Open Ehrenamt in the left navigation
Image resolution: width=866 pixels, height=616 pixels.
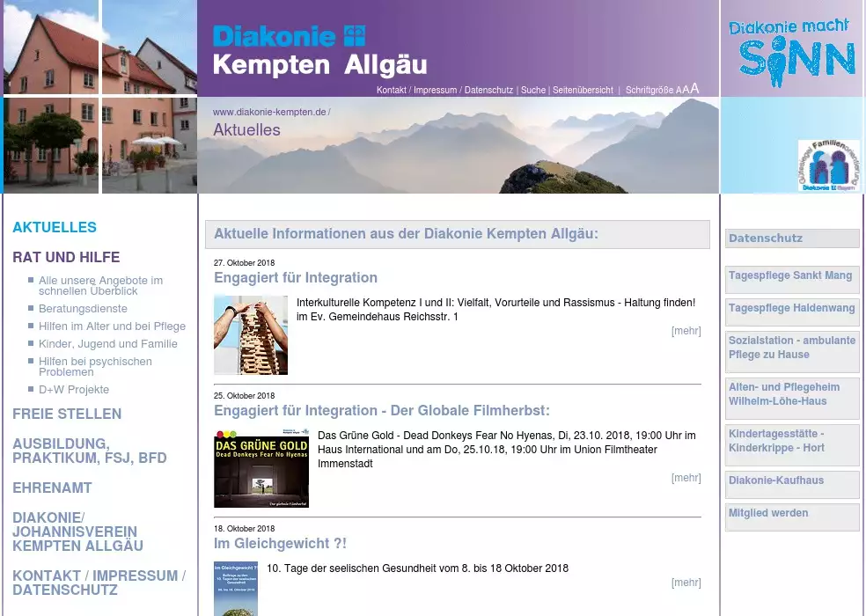point(52,488)
